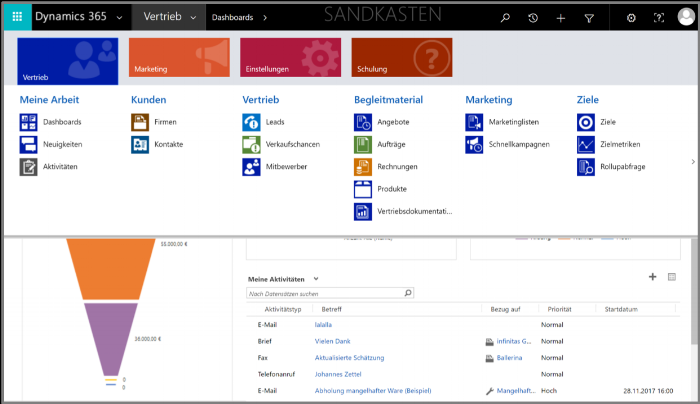Click search magnifier in activities search box
The image size is (700, 404).
click(408, 293)
